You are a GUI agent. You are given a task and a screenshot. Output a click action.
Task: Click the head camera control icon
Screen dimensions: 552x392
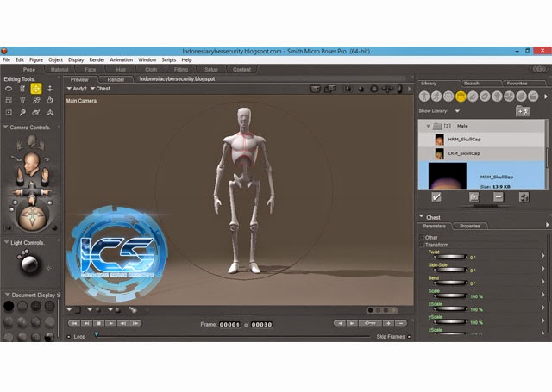32,161
